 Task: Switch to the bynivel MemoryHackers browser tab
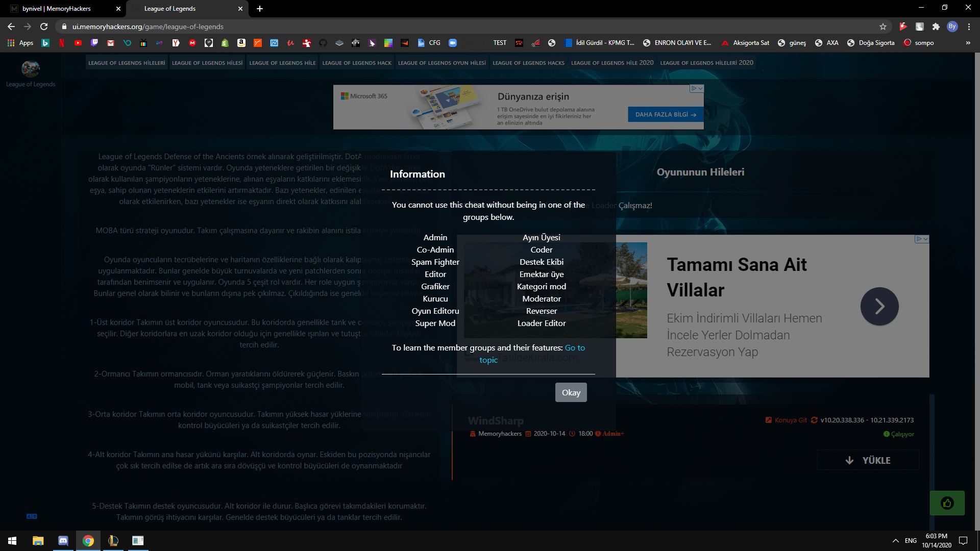[x=64, y=9]
